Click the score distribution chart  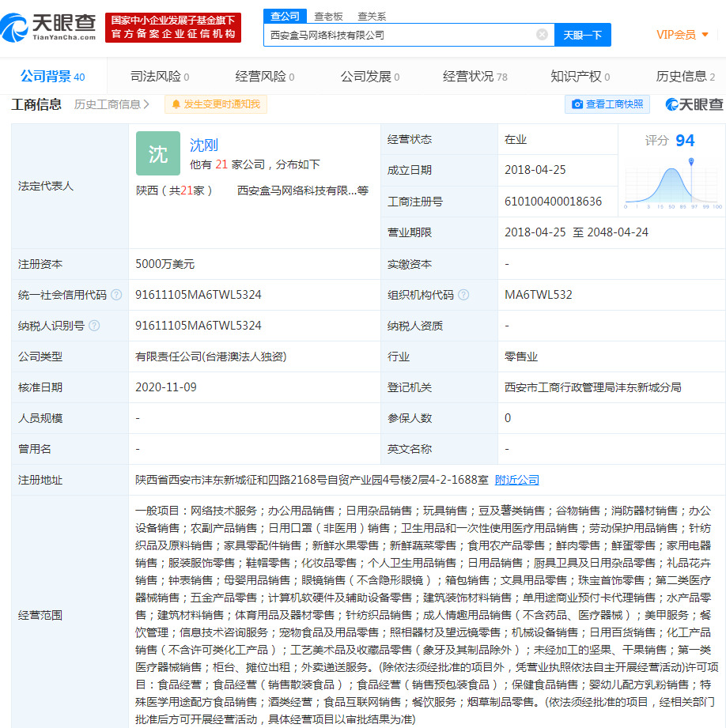click(673, 185)
